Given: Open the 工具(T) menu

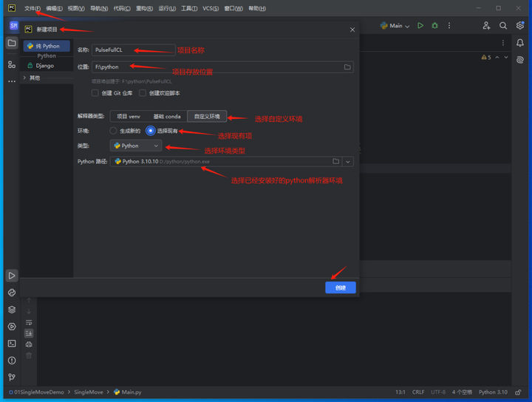Looking at the screenshot, I should tap(189, 8).
